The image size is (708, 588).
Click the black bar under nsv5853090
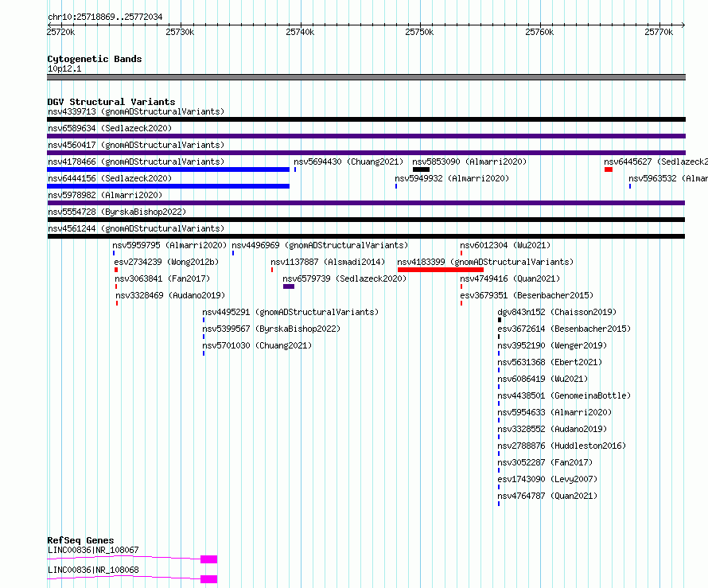pyautogui.click(x=422, y=169)
